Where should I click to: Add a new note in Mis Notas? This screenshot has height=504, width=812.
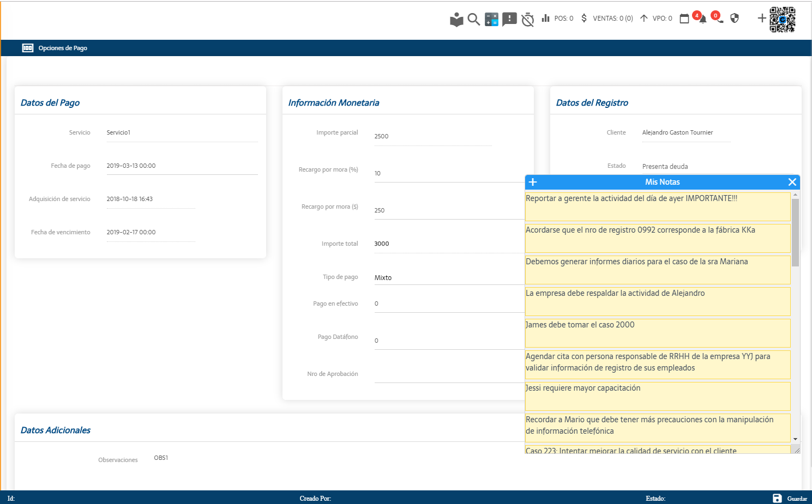[533, 182]
